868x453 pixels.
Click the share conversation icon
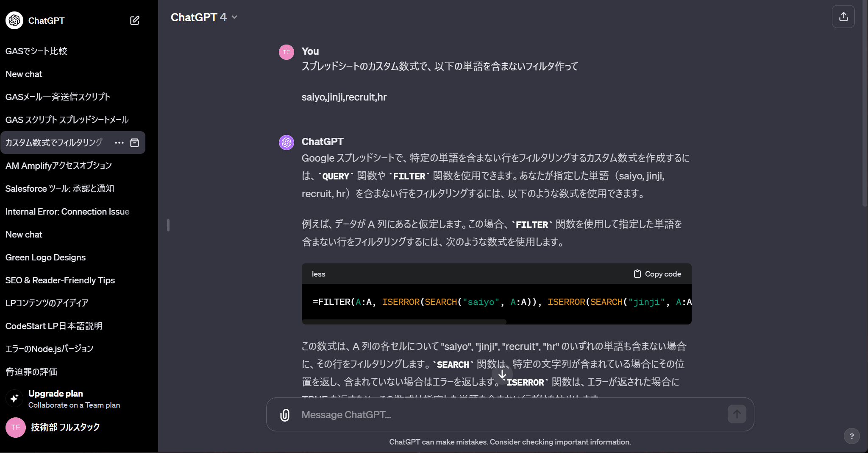click(843, 17)
